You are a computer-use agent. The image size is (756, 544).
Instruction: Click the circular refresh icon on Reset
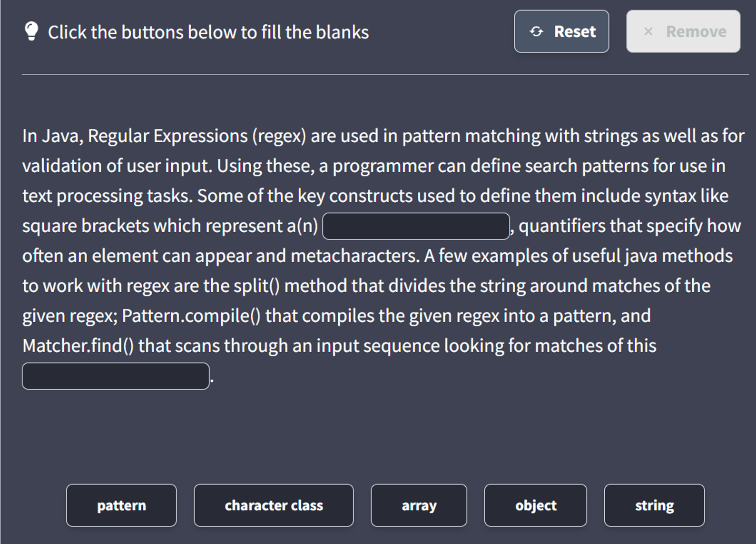tap(537, 31)
